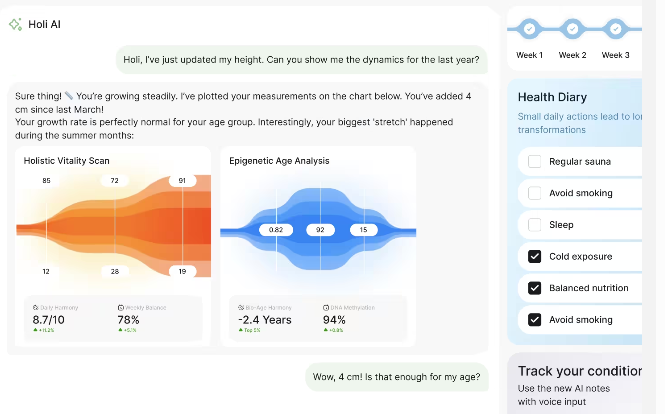This screenshot has height=414, width=665.
Task: Click the Weekly Balance clock icon
Action: click(x=120, y=308)
